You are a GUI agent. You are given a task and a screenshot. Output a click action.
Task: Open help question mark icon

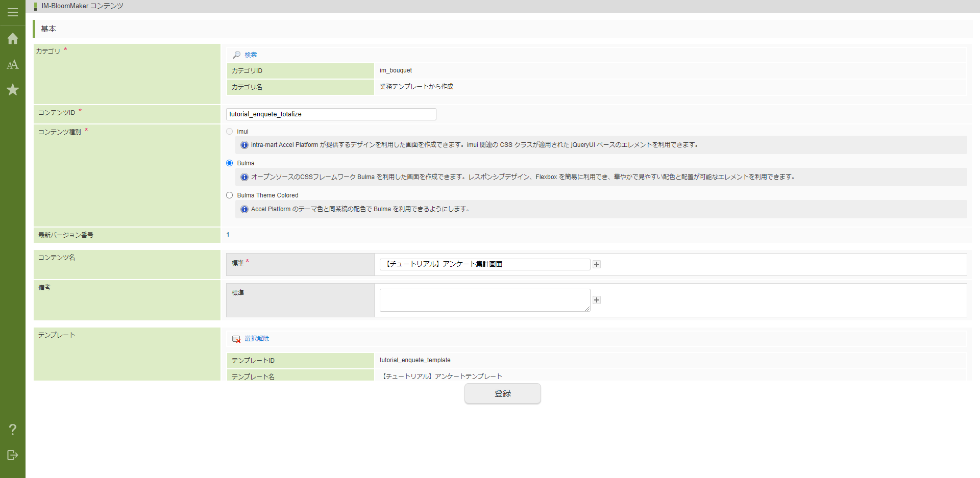pos(13,430)
